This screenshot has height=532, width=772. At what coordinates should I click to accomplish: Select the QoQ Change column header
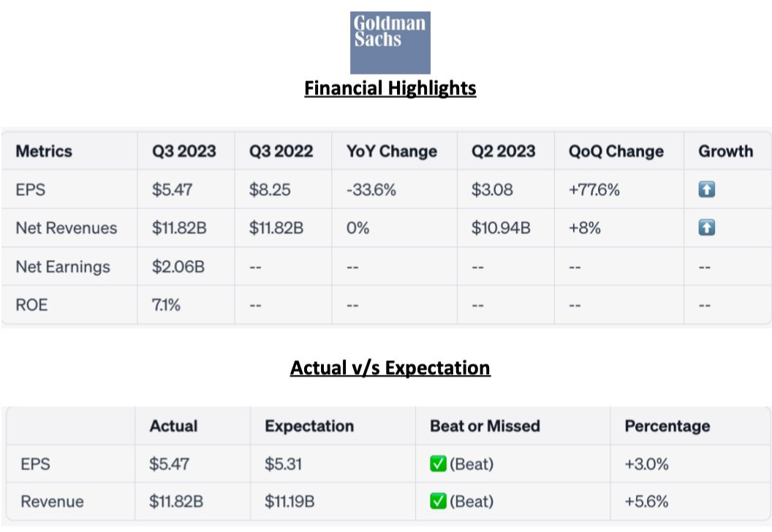click(616, 151)
